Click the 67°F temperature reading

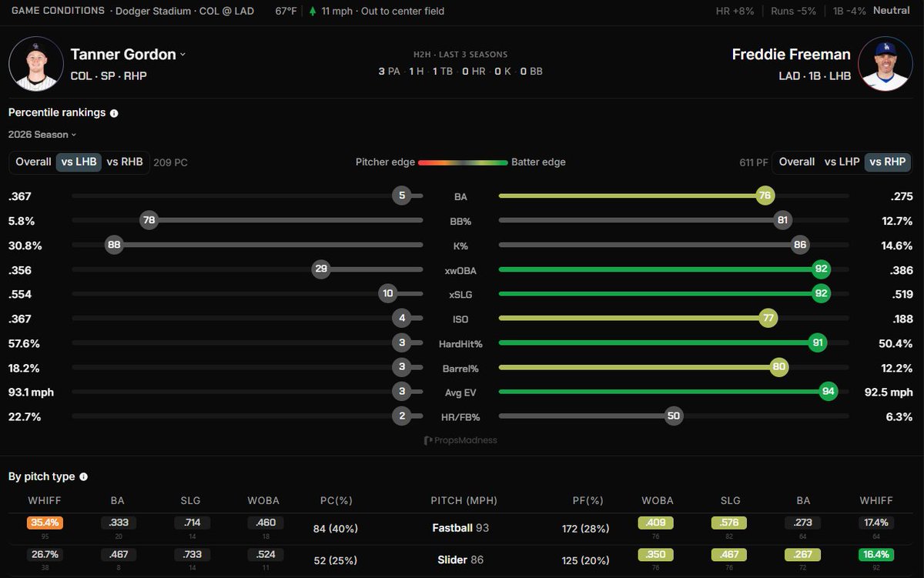[287, 12]
